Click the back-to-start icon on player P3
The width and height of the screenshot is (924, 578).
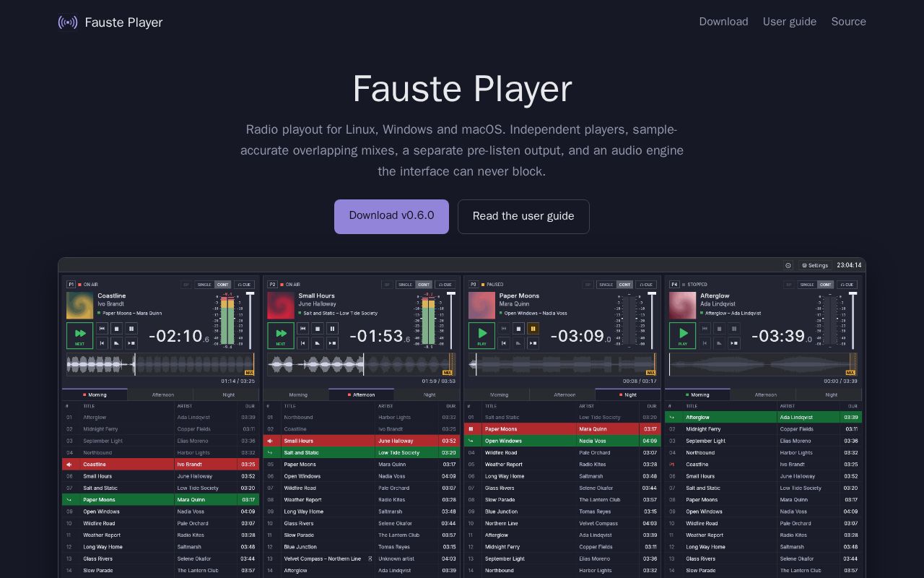tap(504, 343)
